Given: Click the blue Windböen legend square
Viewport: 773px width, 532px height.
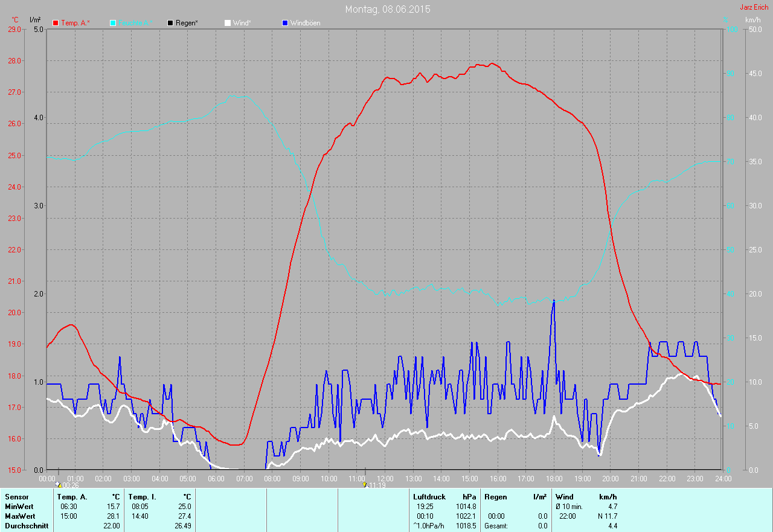Looking at the screenshot, I should [285, 23].
